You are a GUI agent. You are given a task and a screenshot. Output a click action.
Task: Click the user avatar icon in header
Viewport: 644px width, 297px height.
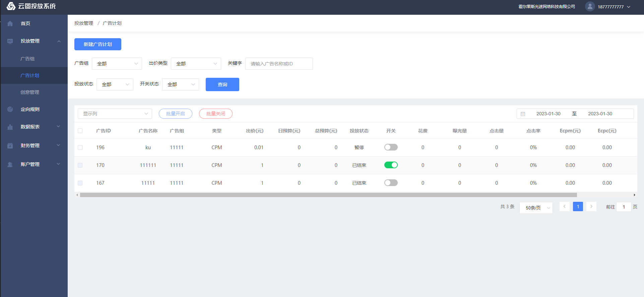(x=590, y=6)
